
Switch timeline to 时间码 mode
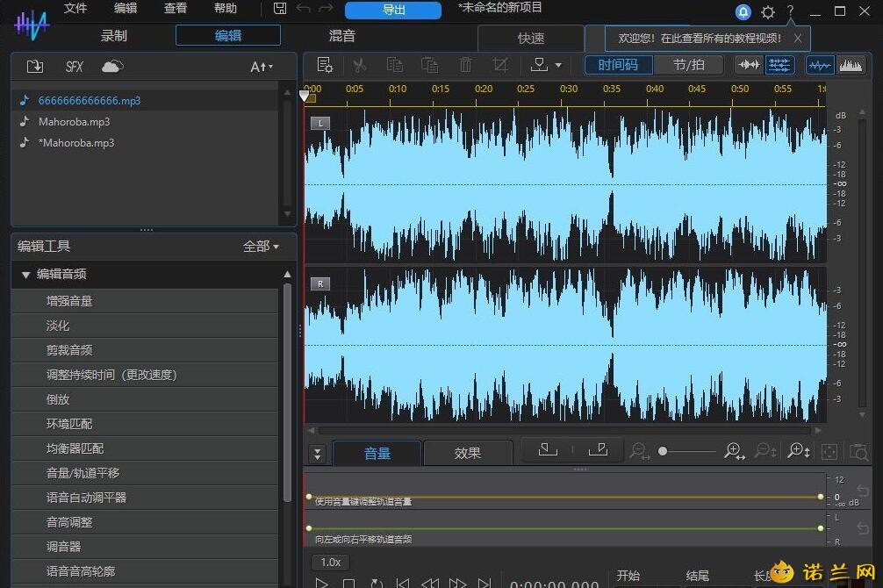coord(618,65)
